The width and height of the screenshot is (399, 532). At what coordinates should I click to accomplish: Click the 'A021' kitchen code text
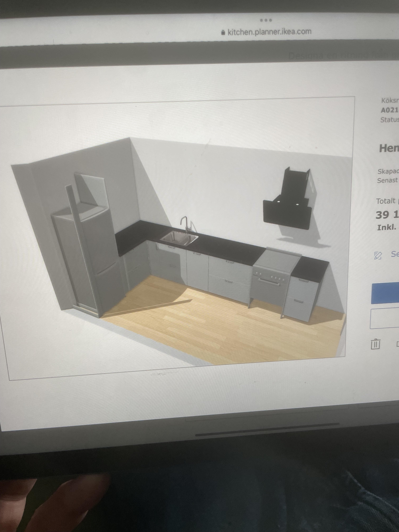[x=390, y=110]
